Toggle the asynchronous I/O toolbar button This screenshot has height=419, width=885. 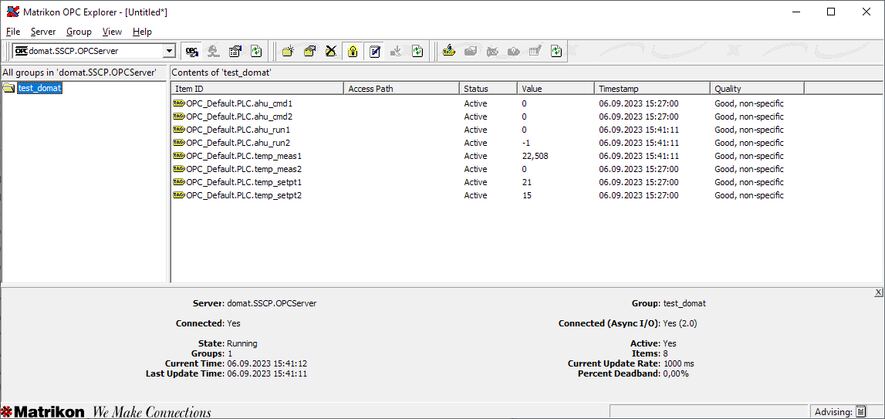(x=374, y=51)
